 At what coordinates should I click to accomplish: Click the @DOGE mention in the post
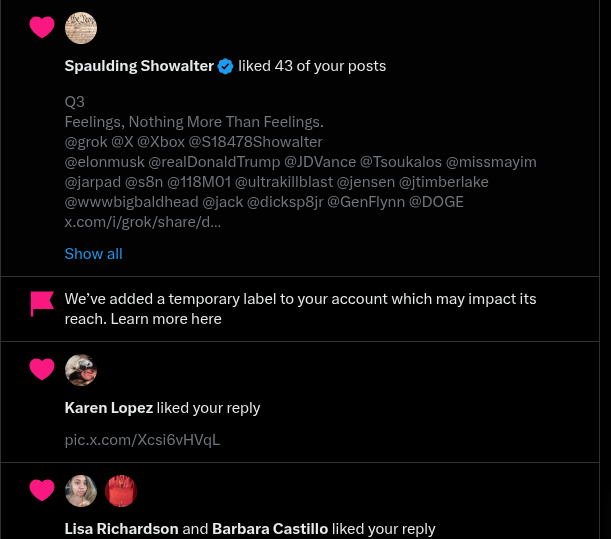[436, 202]
